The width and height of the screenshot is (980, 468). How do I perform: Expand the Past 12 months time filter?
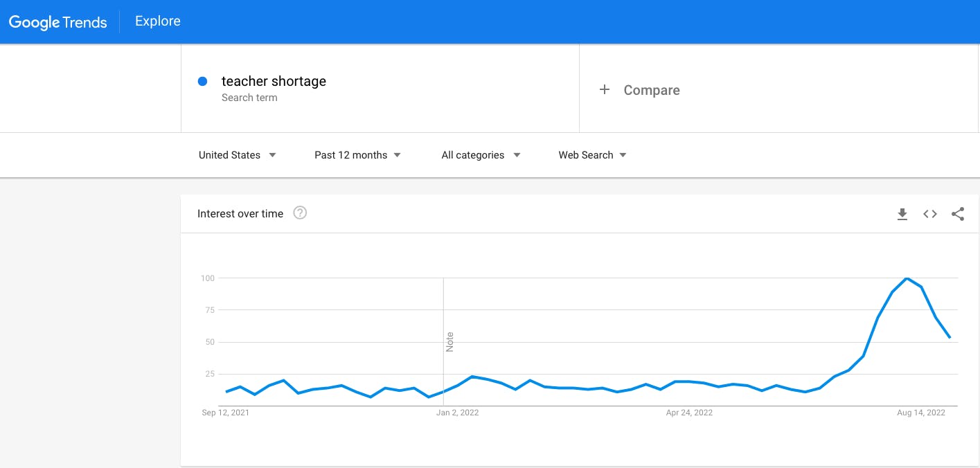point(358,155)
